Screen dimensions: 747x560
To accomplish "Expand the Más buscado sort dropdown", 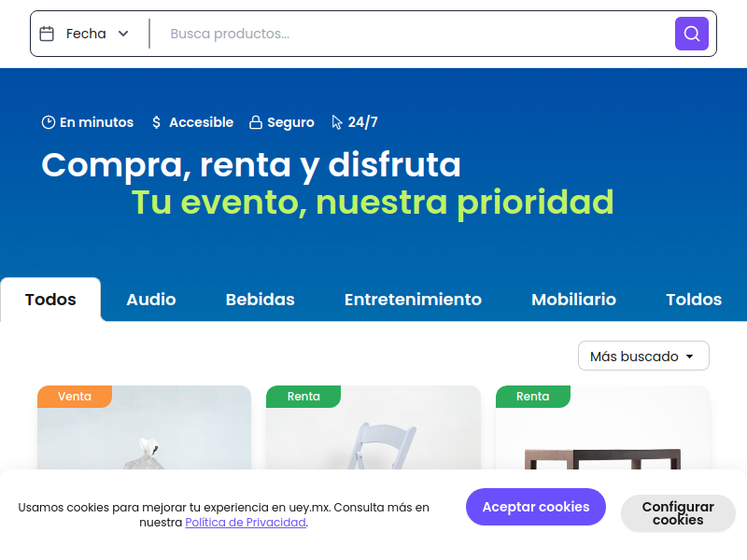I will point(643,356).
